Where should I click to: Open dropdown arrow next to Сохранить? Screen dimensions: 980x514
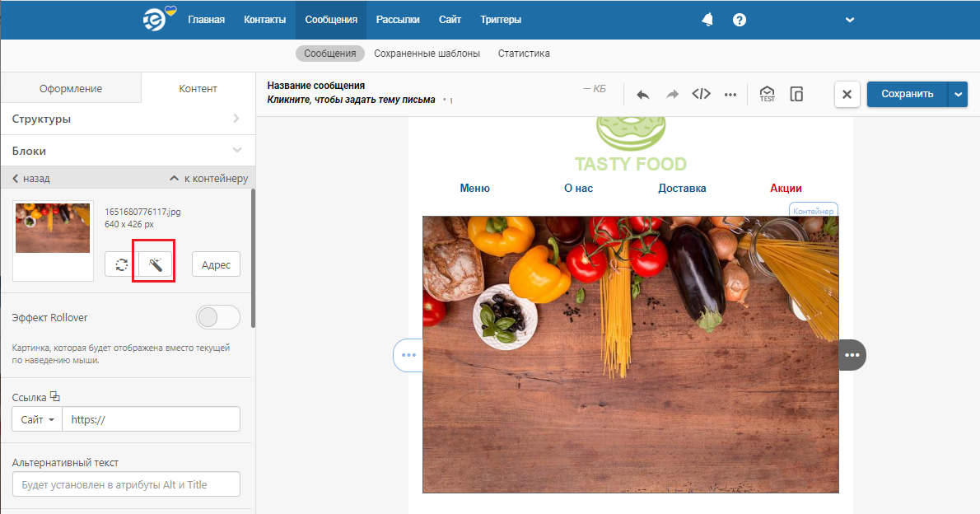pyautogui.click(x=958, y=94)
